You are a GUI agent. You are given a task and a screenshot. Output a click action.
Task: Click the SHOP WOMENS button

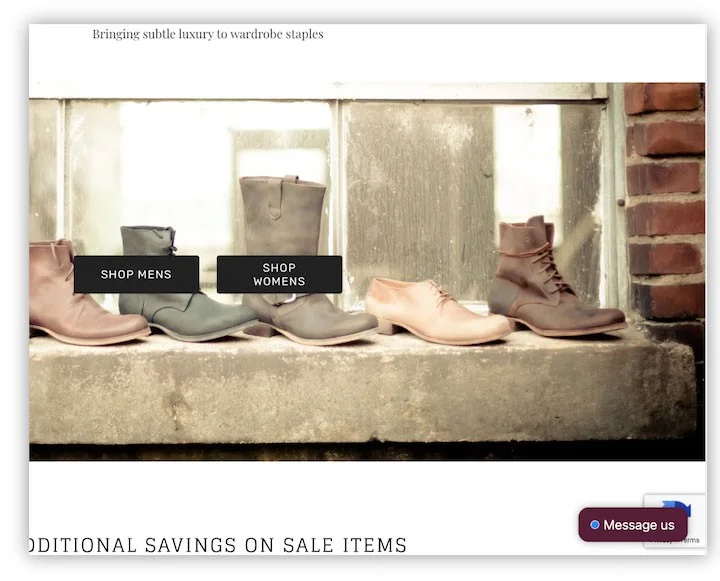pos(279,274)
